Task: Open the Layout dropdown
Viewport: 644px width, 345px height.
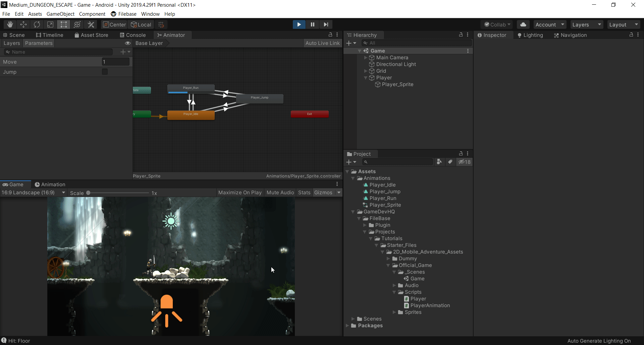Action: (623, 24)
